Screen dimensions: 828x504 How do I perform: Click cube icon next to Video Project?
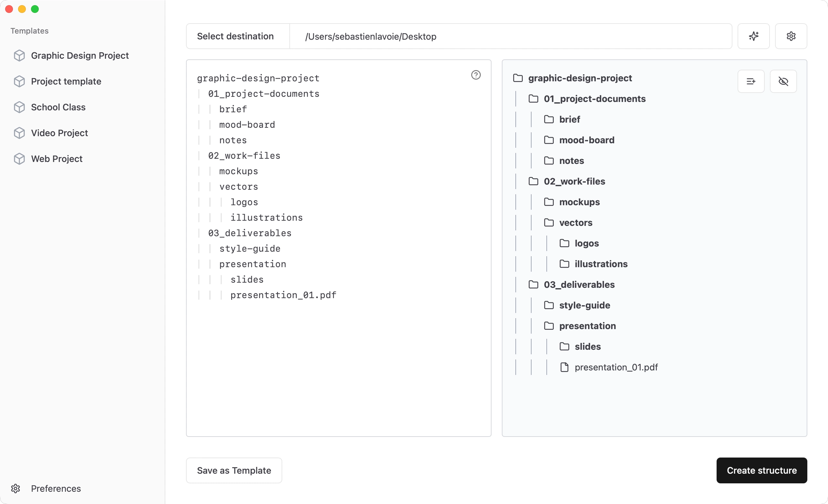[x=19, y=133]
